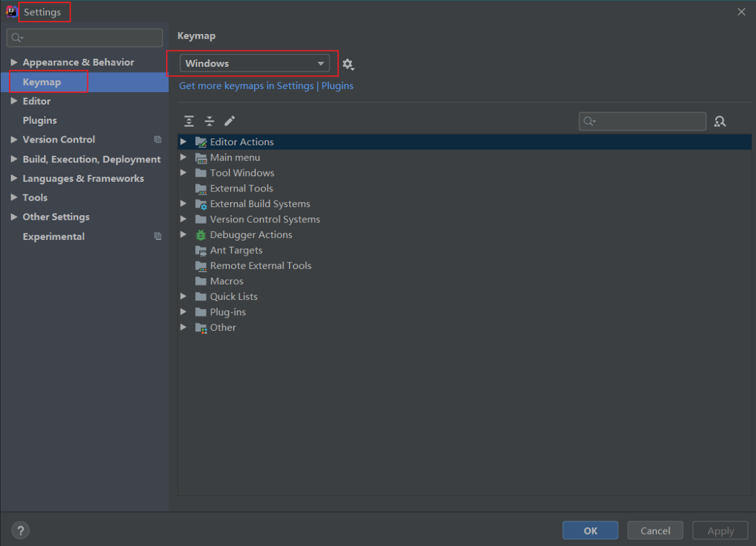Click the Main menu folder icon

pyautogui.click(x=201, y=158)
